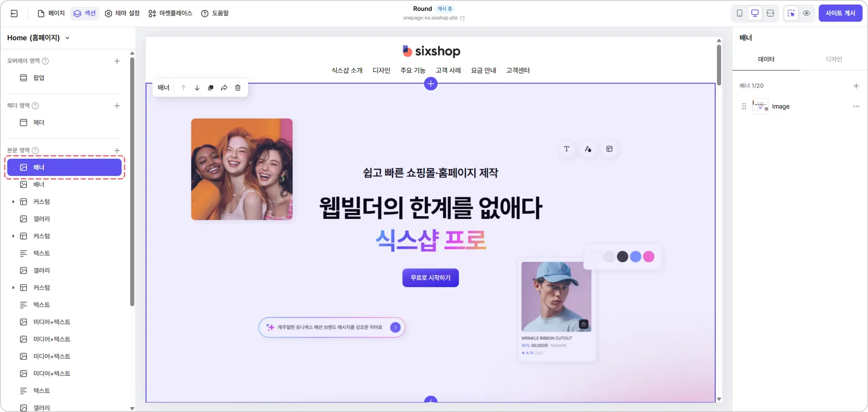The image size is (868, 412).
Task: Click the women photo thumbnail
Action: coord(242,169)
